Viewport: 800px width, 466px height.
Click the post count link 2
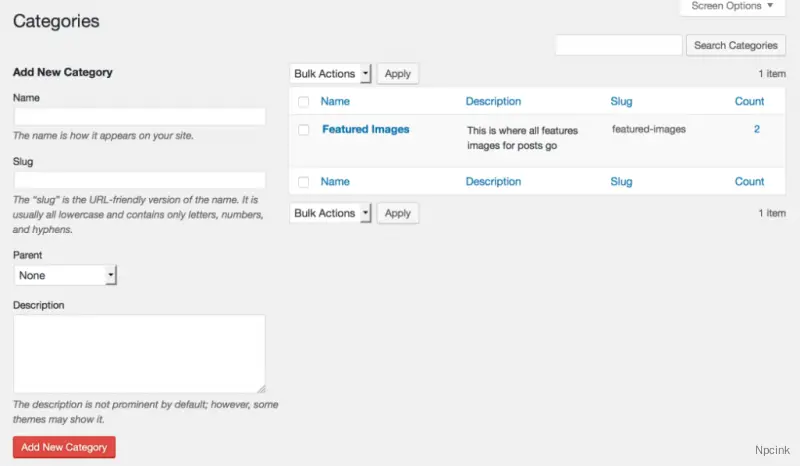(757, 129)
